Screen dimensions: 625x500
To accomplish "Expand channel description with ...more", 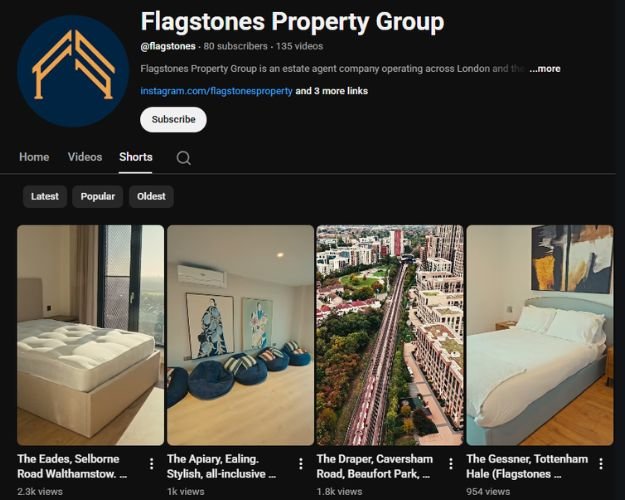I will (x=545, y=69).
